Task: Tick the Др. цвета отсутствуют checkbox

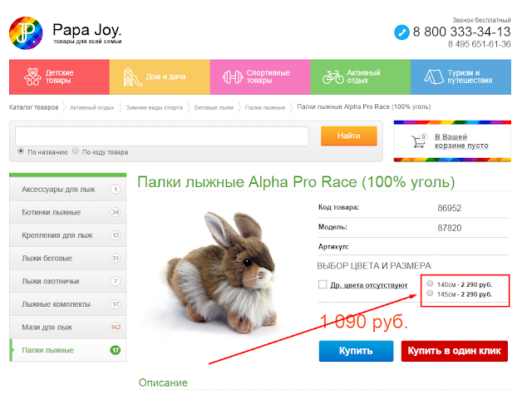Action: click(x=323, y=284)
